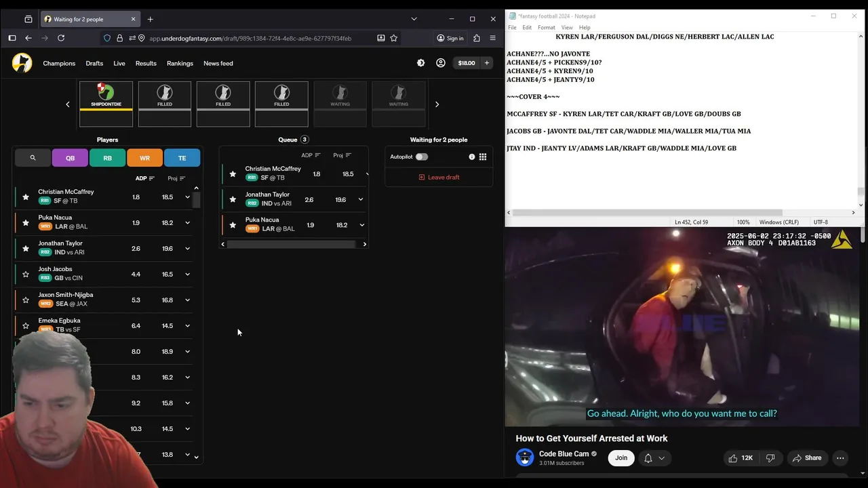
Task: Click the YouTube Join button
Action: pos(621,458)
